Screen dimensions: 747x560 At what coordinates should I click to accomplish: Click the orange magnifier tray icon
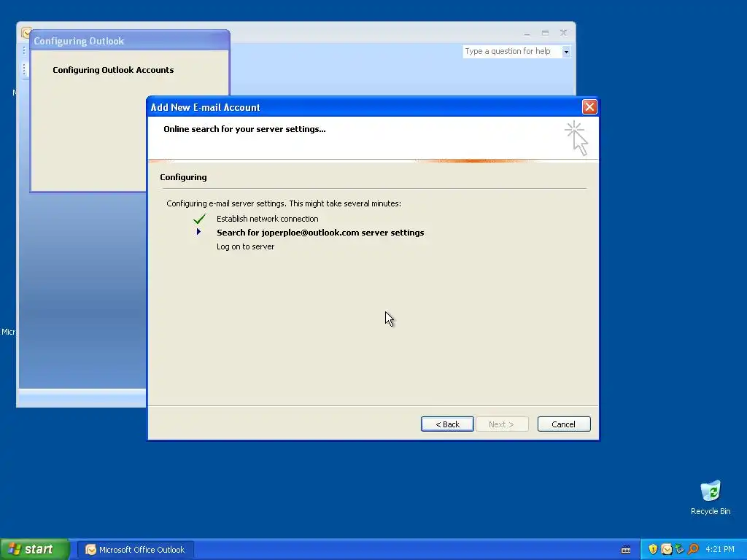click(x=693, y=549)
